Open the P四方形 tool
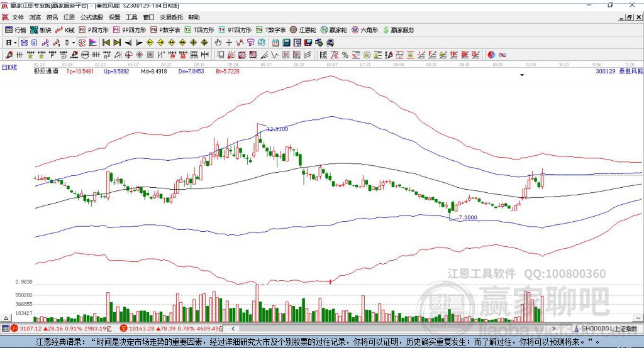This screenshot has height=348, width=644. pyautogui.click(x=94, y=30)
